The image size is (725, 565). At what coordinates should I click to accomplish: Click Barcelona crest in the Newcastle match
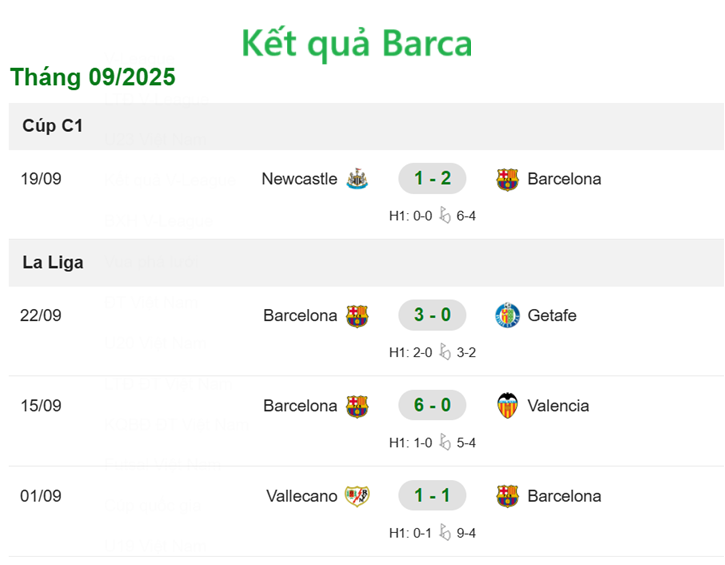pos(508,179)
